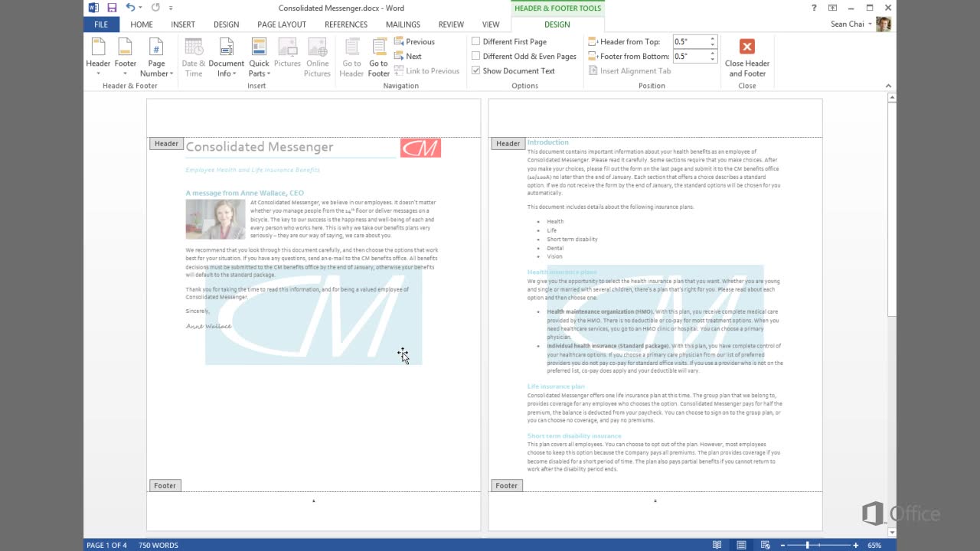
Task: Open the Undo history dropdown arrow
Action: point(141,8)
